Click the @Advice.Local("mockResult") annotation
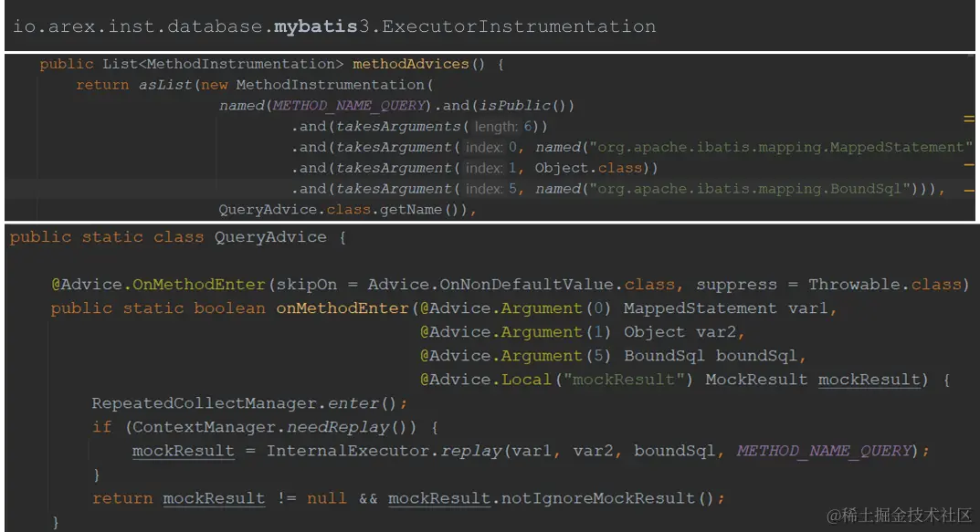This screenshot has width=980, height=532. pos(556,380)
